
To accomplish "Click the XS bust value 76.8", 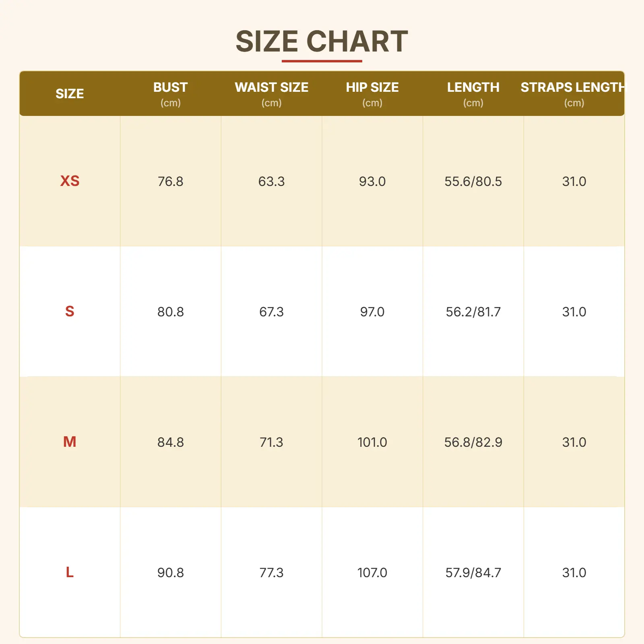I will (170, 182).
